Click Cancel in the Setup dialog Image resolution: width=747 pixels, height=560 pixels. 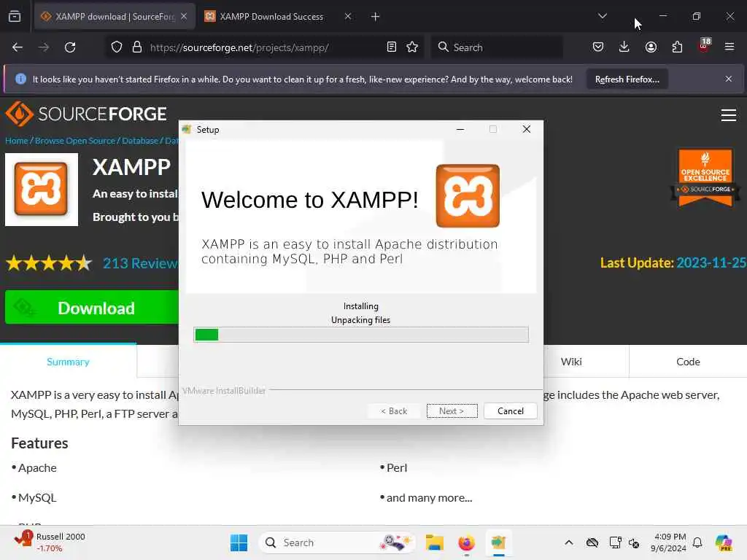[510, 411]
